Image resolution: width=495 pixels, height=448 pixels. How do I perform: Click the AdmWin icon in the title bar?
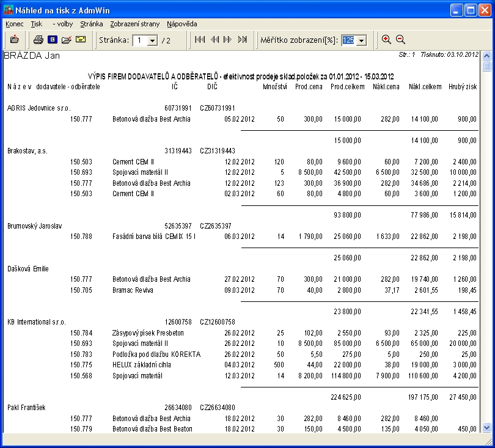tap(9, 10)
